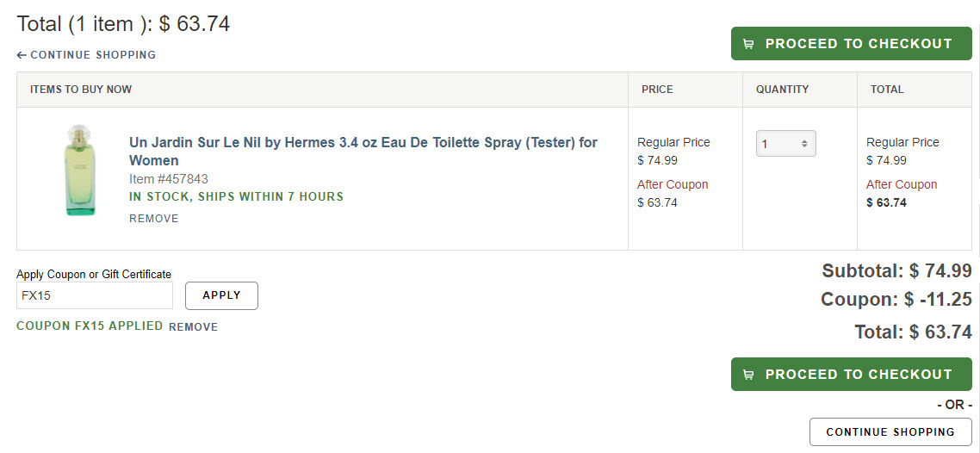Focus the coupon code input field
This screenshot has height=453, width=980.
(x=95, y=295)
